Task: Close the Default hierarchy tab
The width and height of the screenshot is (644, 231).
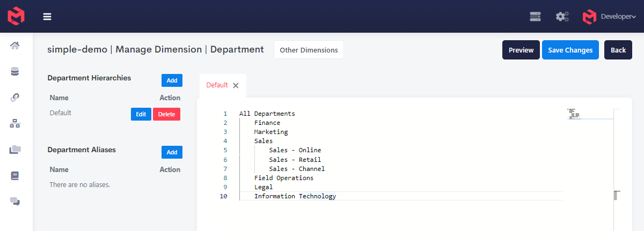Action: pos(236,85)
